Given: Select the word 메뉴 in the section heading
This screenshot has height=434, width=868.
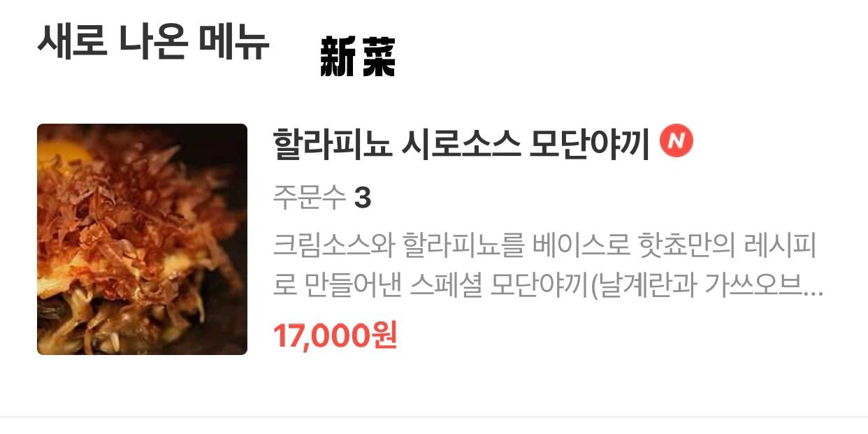Looking at the screenshot, I should [x=233, y=41].
